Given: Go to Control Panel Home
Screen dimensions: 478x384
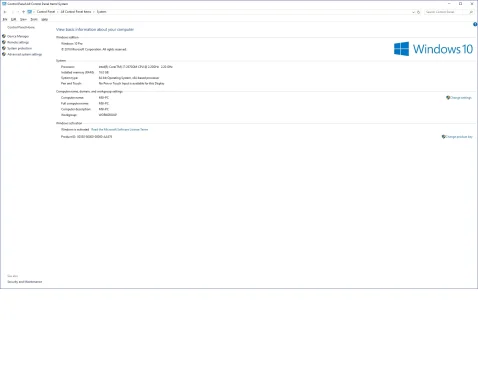Looking at the screenshot, I should pos(21,27).
